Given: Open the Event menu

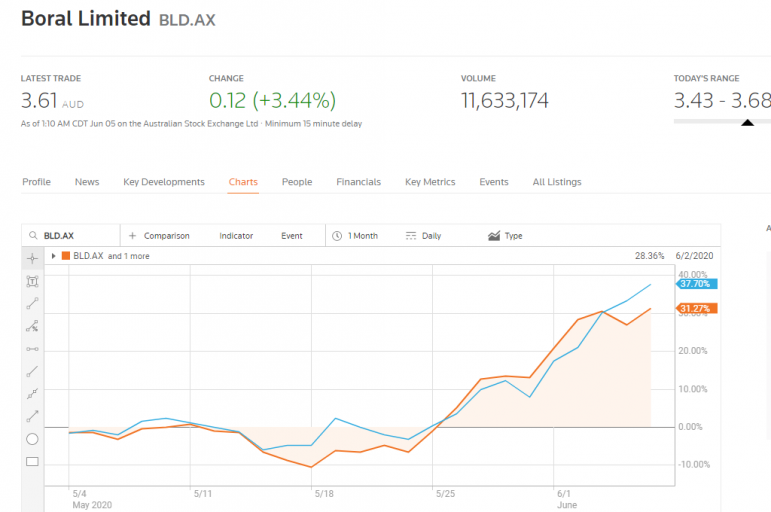Looking at the screenshot, I should (x=291, y=236).
